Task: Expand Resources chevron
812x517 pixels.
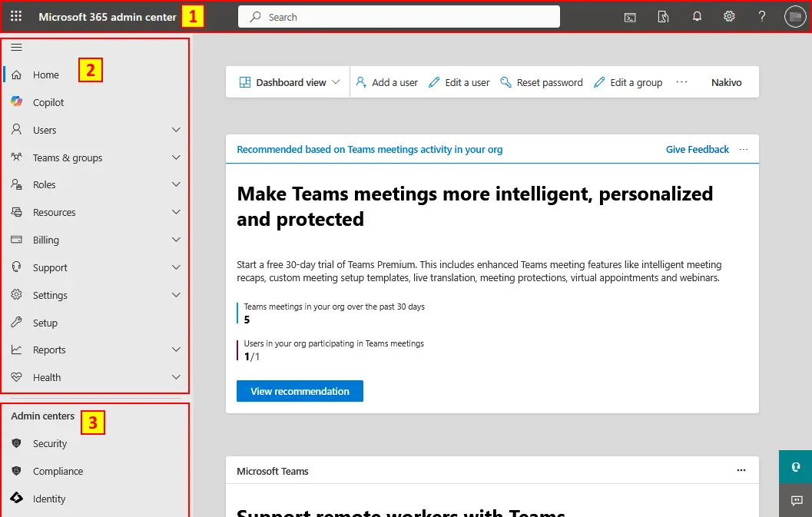Action: click(176, 212)
